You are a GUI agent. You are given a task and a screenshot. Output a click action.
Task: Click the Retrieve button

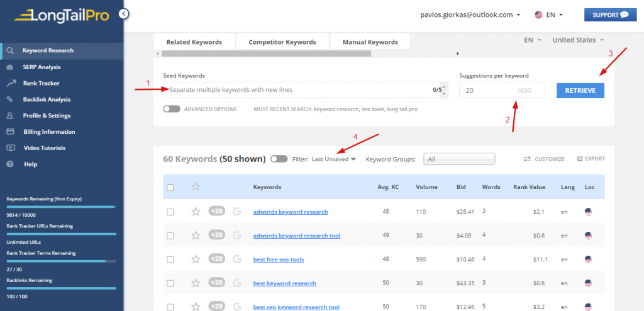click(580, 90)
